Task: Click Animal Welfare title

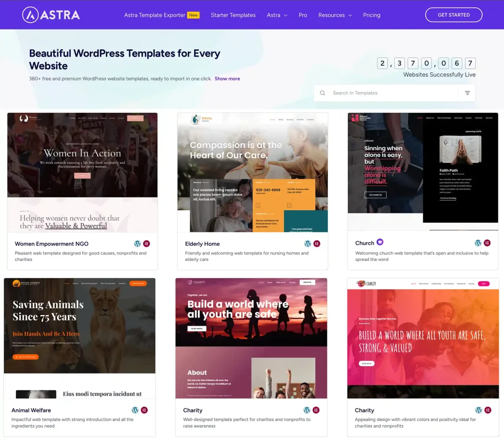Action: click(31, 410)
